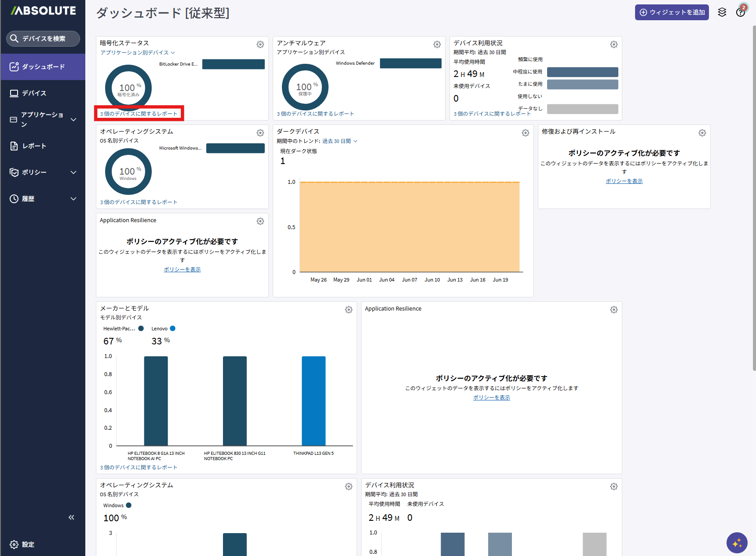Open help icon with notification badge

pos(741,12)
